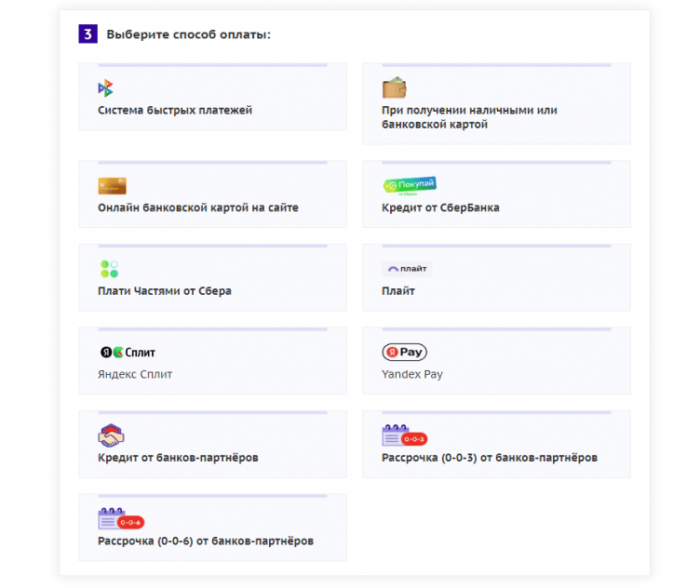Click the four green dots Сбер icon
This screenshot has height=588, width=700.
tap(109, 269)
